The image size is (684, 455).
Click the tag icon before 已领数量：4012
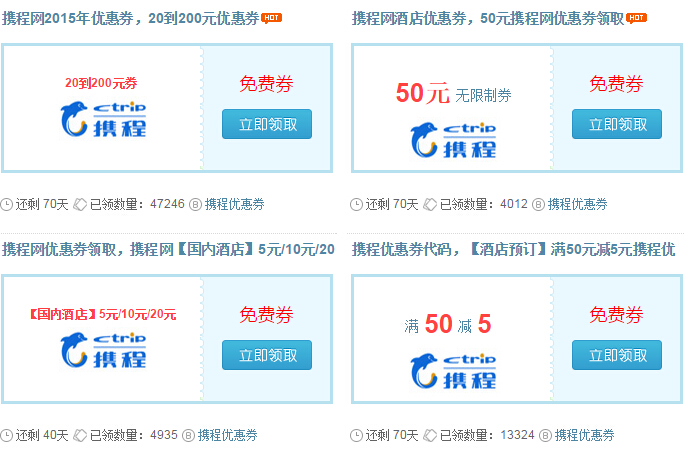(430, 205)
